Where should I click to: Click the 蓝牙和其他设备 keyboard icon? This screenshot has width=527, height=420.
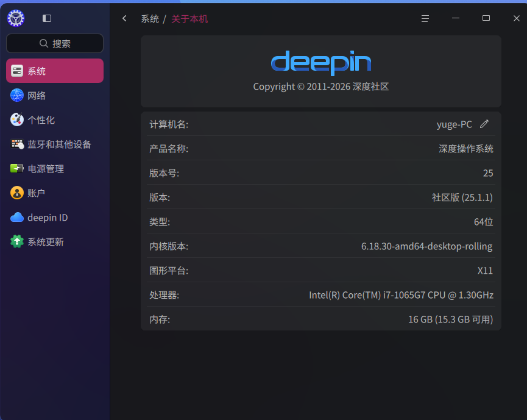tap(17, 144)
